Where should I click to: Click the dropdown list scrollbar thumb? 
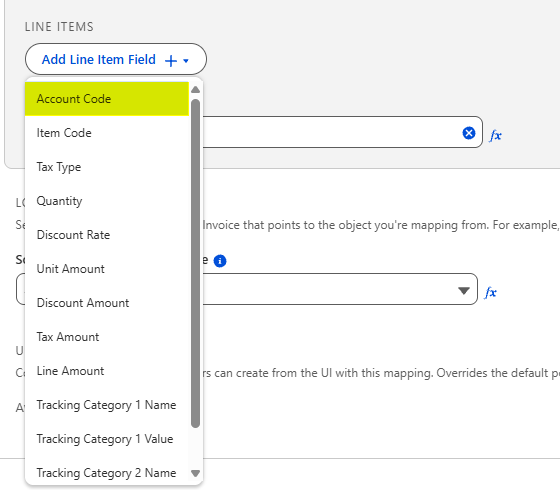point(195,263)
